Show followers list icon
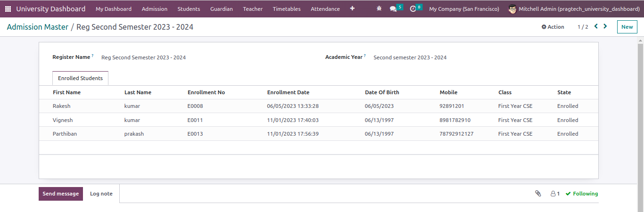Screen dimensions: 644x212 tap(555, 194)
